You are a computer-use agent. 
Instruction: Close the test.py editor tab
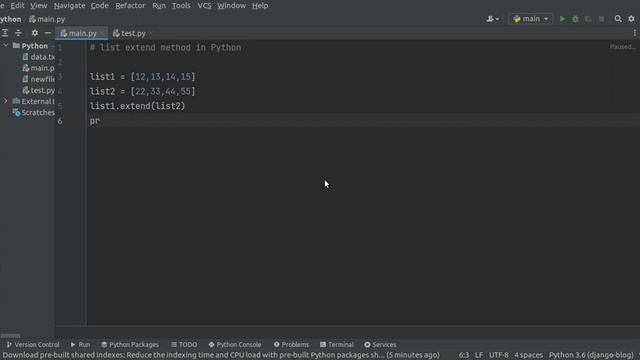point(151,33)
